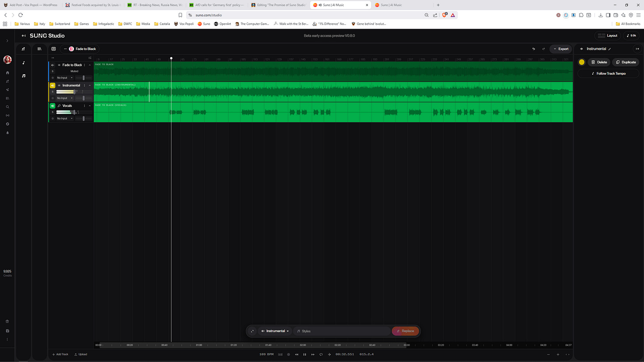Toggle the snap cursor icon in transport
The image size is (644, 362).
pos(329,354)
